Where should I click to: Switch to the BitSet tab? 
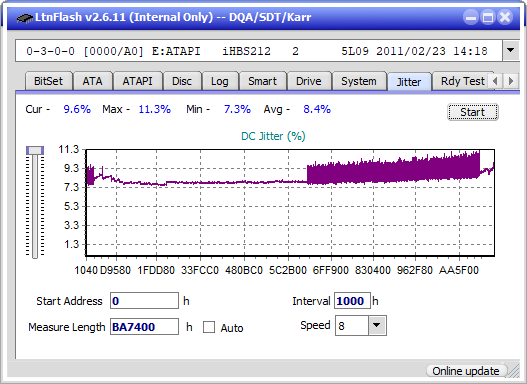point(49,81)
